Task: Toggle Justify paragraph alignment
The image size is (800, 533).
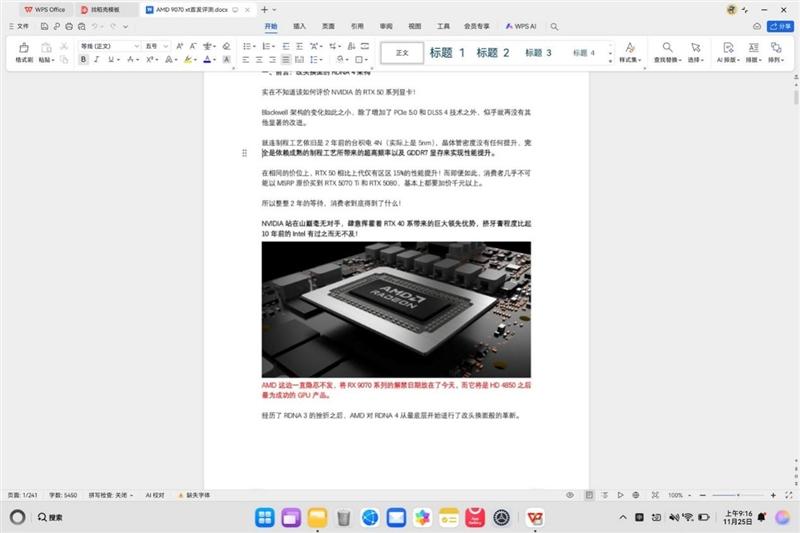Action: (286, 59)
